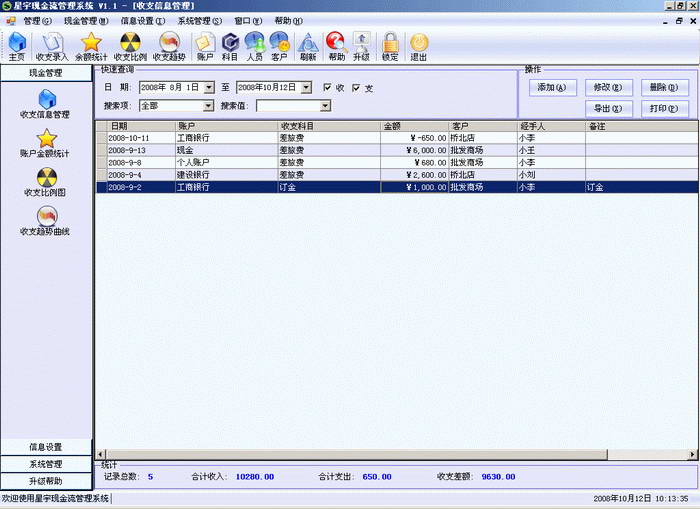Viewport: 700px width, 509px height.
Task: Sort by the 客户 column header
Action: tap(483, 126)
